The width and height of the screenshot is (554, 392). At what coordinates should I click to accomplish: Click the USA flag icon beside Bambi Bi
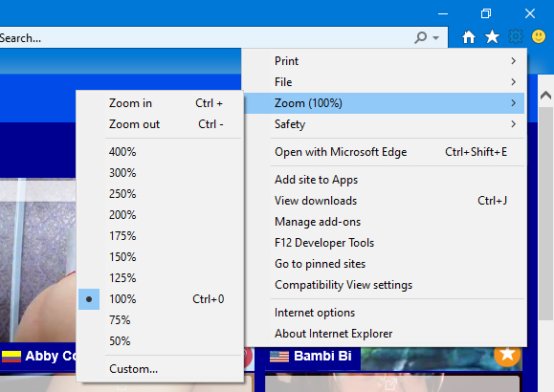pos(279,357)
